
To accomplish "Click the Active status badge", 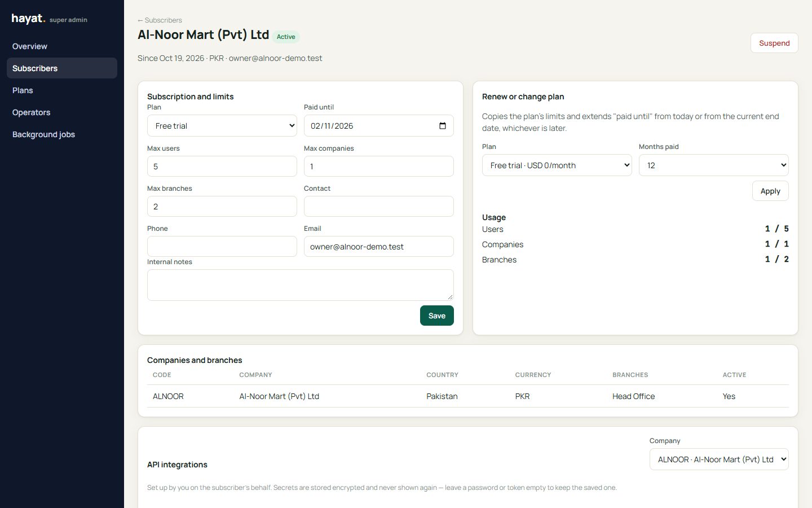I will coord(286,37).
